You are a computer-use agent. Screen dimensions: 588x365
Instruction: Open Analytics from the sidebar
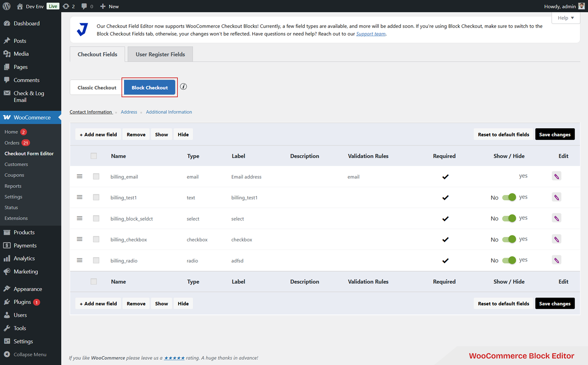(x=23, y=258)
